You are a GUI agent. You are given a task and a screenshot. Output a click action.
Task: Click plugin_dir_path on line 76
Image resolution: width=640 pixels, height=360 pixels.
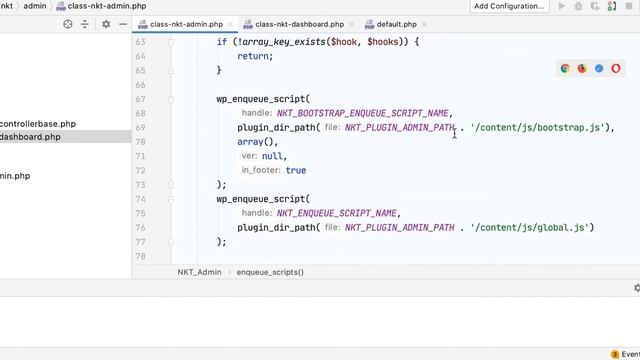pyautogui.click(x=276, y=227)
